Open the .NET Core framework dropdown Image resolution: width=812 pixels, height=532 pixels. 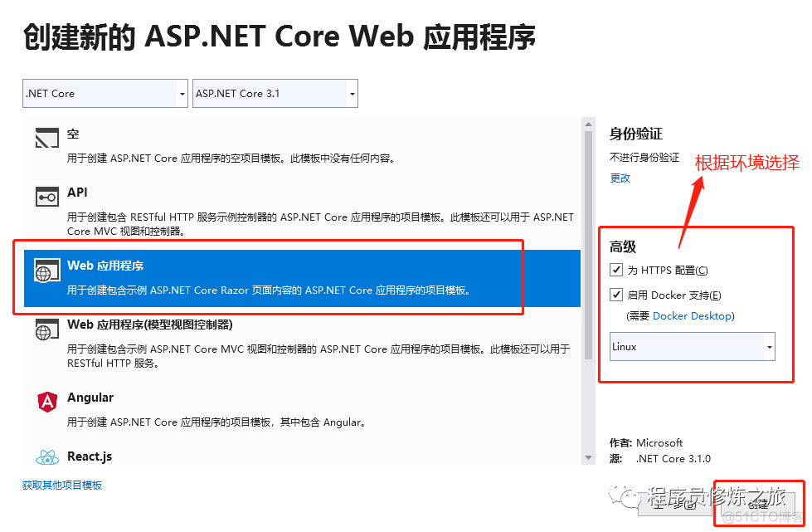(x=182, y=93)
